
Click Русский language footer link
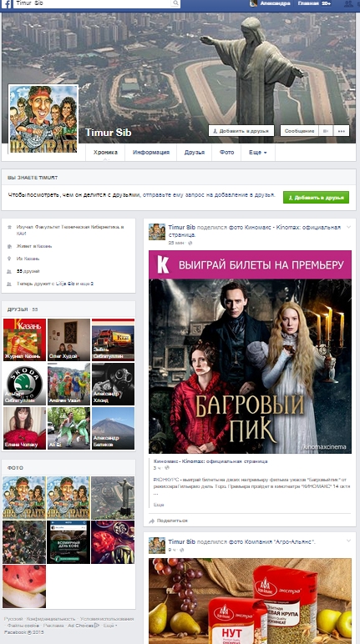point(13,619)
